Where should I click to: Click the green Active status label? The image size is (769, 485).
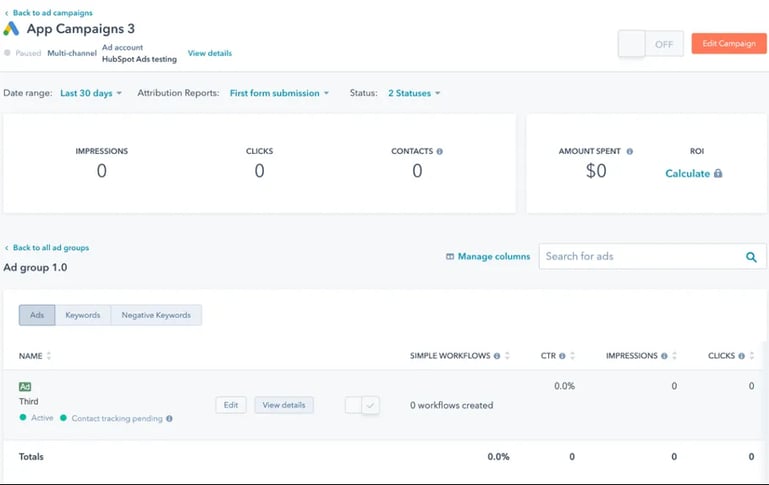point(42,418)
